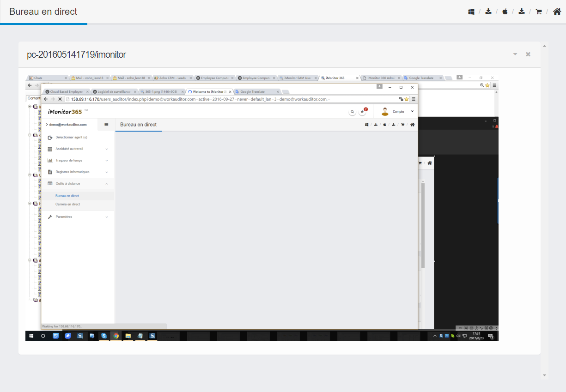The height and width of the screenshot is (392, 566).
Task: Open the Chrome icon on the taskbar
Action: pos(116,336)
